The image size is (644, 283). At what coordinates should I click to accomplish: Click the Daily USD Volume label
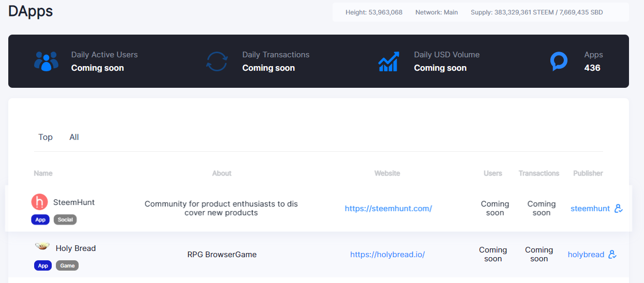coord(447,55)
